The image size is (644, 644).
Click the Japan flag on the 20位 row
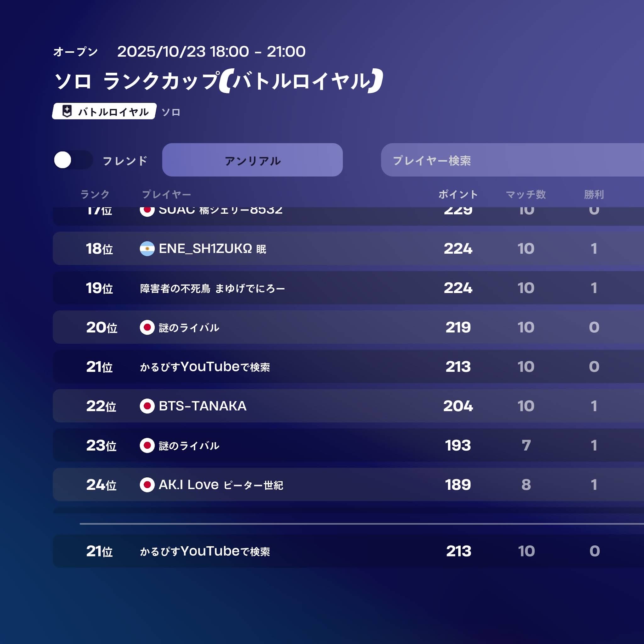(147, 327)
